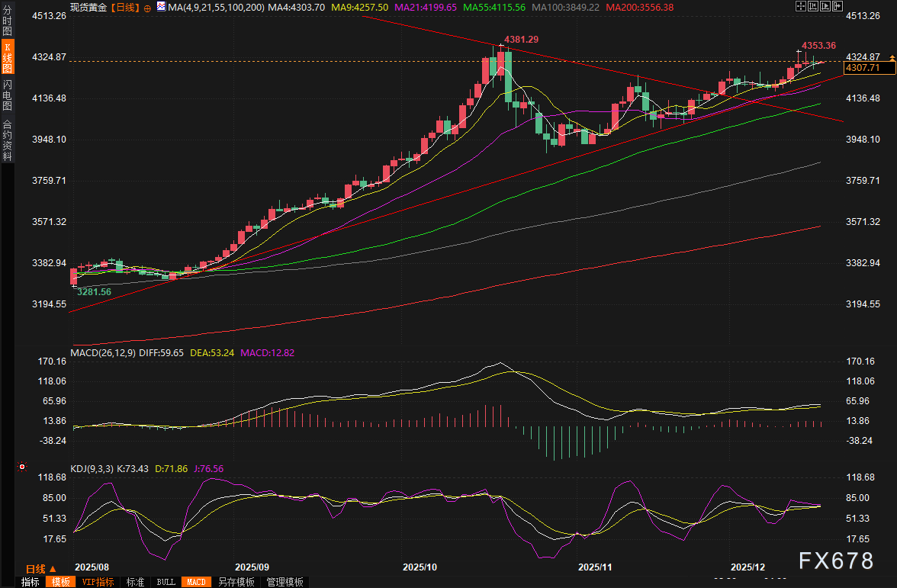Viewport: 897px width, 588px height.
Task: Toggle the MACD indicator button
Action: tap(196, 582)
